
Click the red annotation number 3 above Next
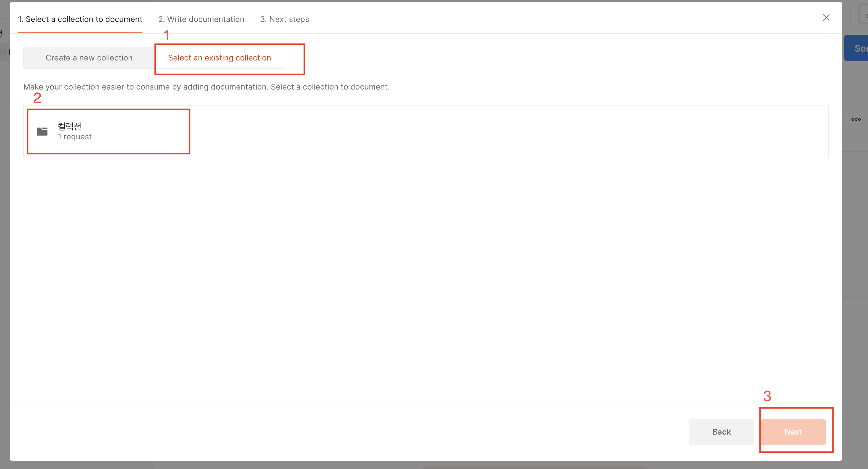[767, 396]
